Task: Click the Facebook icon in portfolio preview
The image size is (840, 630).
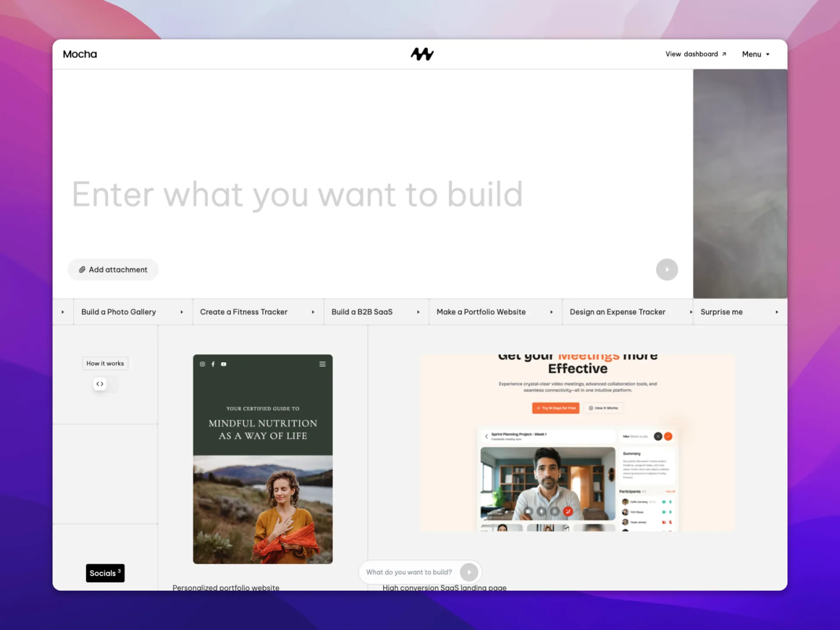Action: pos(213,364)
